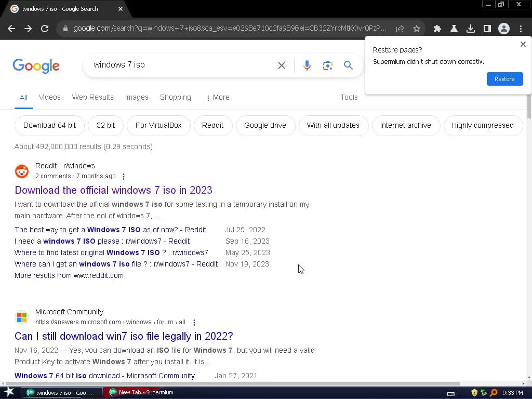Open More results from www.reddit.com

[69, 275]
